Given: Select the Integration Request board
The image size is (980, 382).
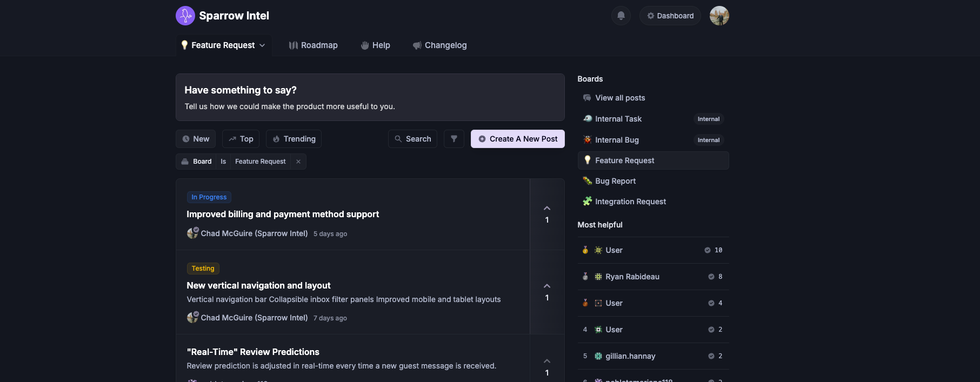Looking at the screenshot, I should pyautogui.click(x=630, y=202).
